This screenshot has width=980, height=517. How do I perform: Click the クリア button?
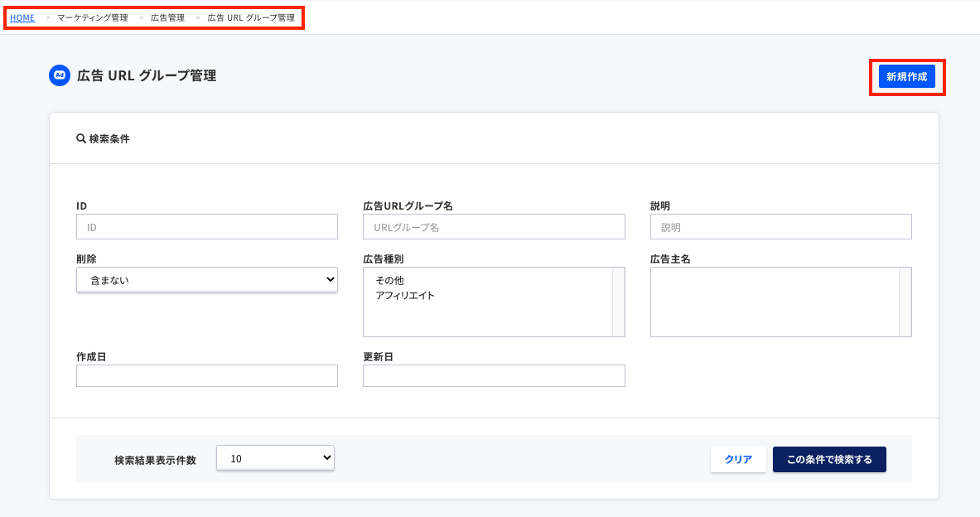click(737, 459)
